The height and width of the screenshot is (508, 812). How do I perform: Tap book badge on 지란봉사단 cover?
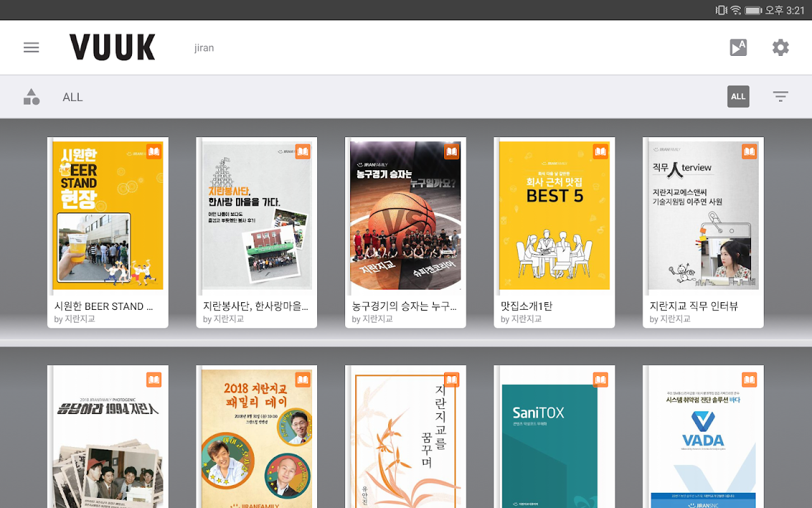[303, 152]
